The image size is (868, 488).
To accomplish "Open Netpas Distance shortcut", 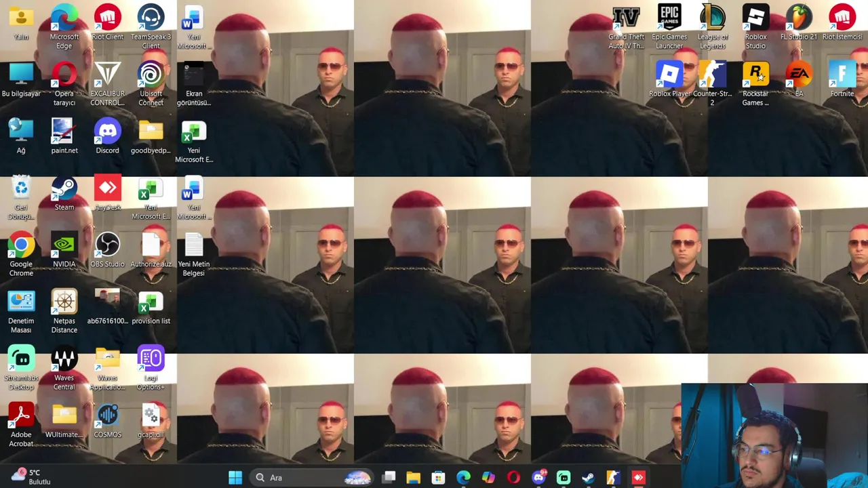I will (x=64, y=311).
